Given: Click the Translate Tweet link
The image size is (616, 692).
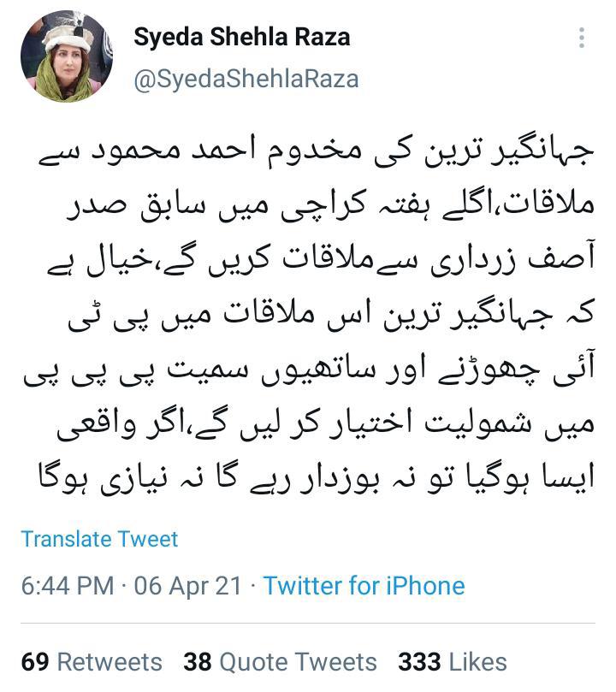Looking at the screenshot, I should 99,539.
